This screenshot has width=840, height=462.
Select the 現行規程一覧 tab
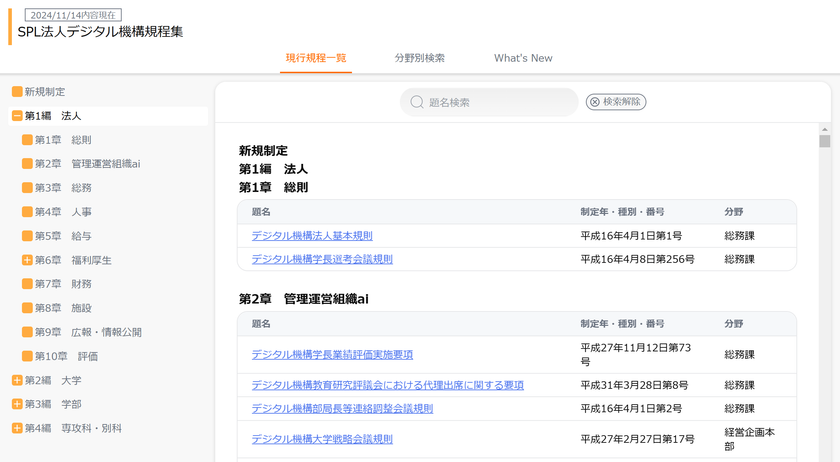[x=316, y=58]
